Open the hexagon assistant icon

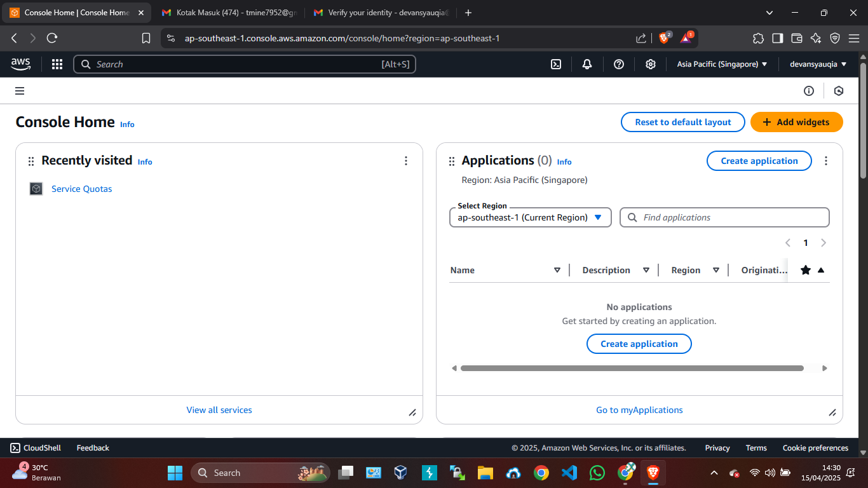click(839, 91)
